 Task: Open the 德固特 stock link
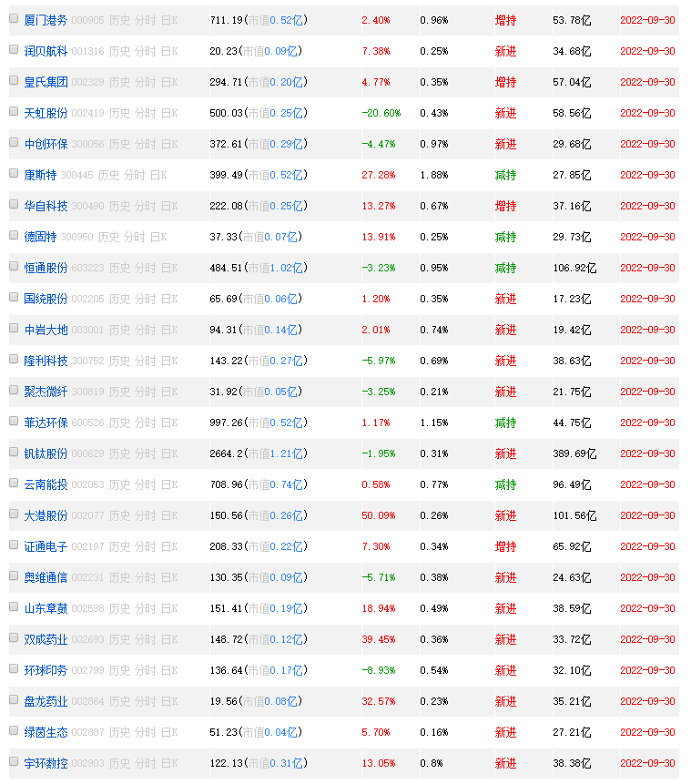(40, 237)
